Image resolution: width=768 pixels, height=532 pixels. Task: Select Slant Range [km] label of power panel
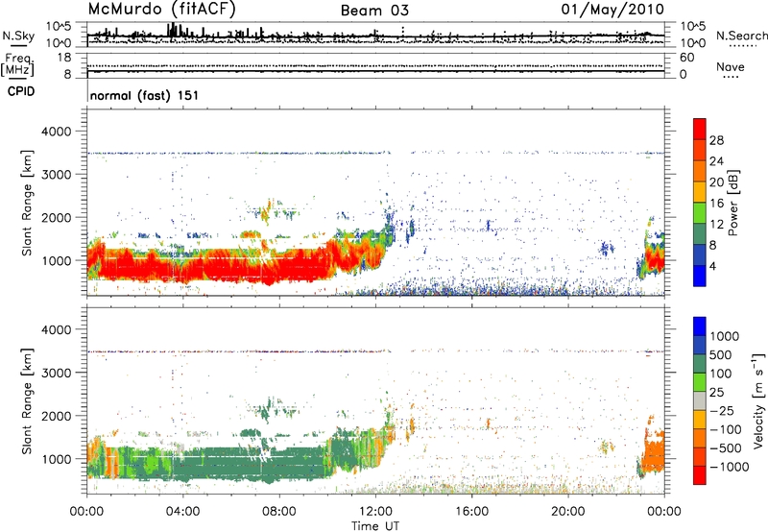click(27, 203)
